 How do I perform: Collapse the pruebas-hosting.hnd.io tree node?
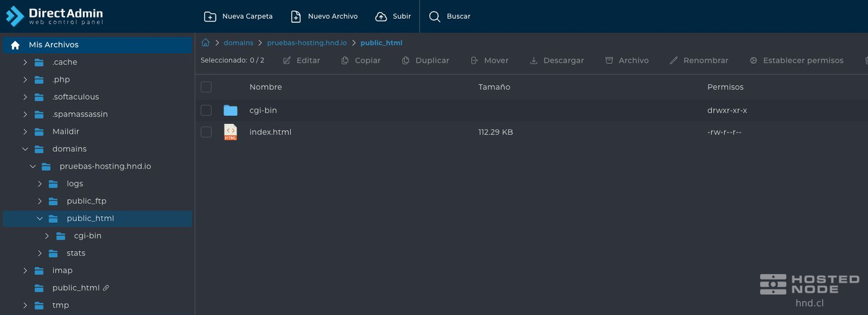33,167
